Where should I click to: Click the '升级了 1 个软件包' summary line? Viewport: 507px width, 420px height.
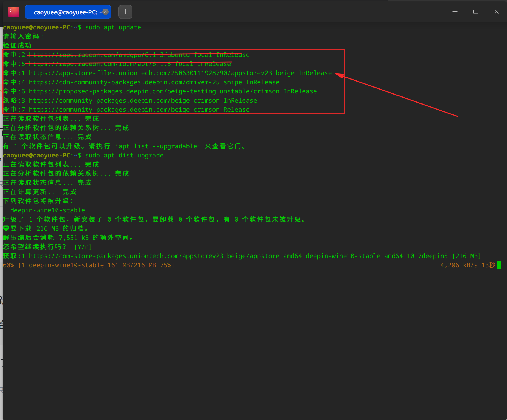154,219
